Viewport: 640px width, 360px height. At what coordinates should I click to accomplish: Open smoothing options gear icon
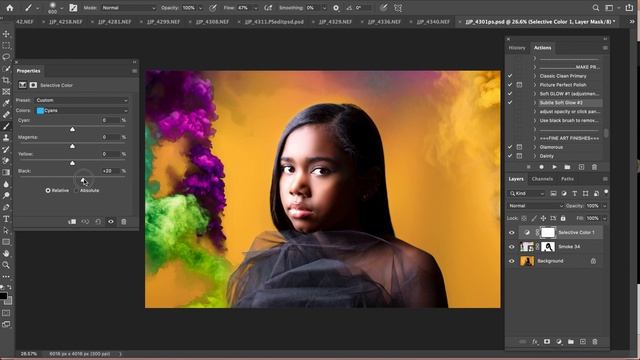pyautogui.click(x=336, y=8)
